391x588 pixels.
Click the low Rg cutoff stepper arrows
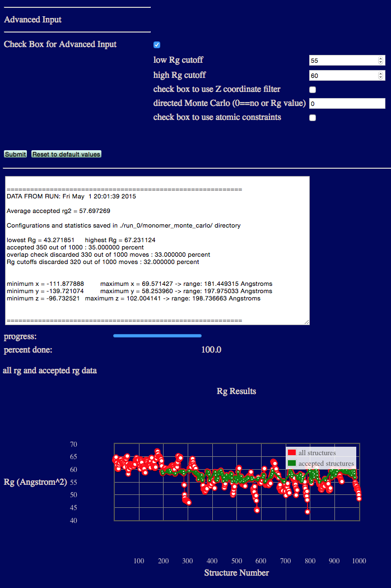[380, 61]
